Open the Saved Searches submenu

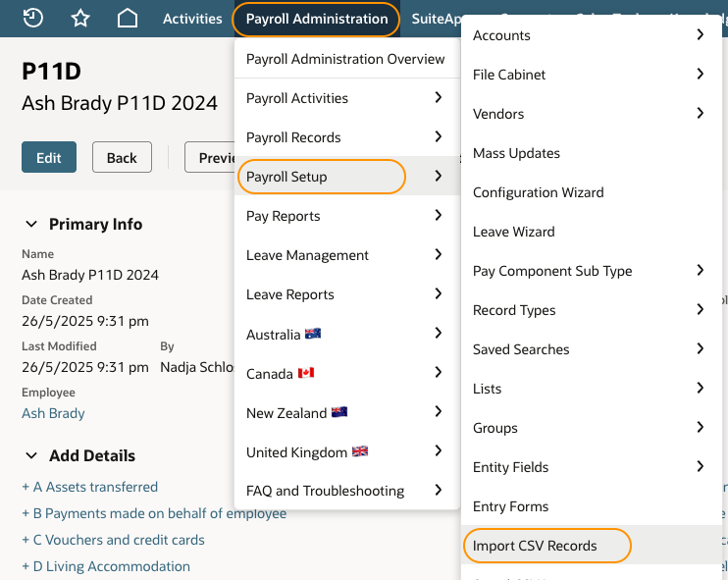[x=592, y=349]
